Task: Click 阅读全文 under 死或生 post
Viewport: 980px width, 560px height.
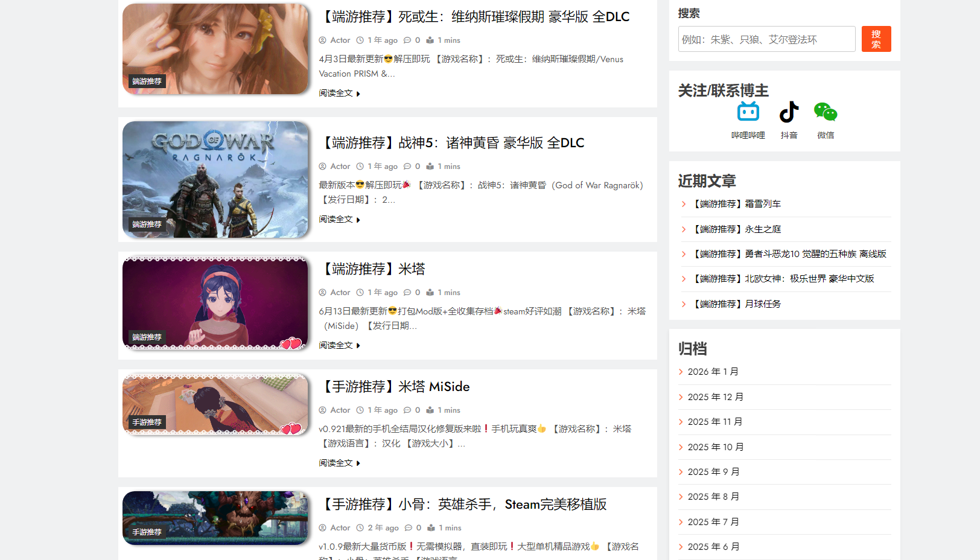Action: (x=339, y=94)
